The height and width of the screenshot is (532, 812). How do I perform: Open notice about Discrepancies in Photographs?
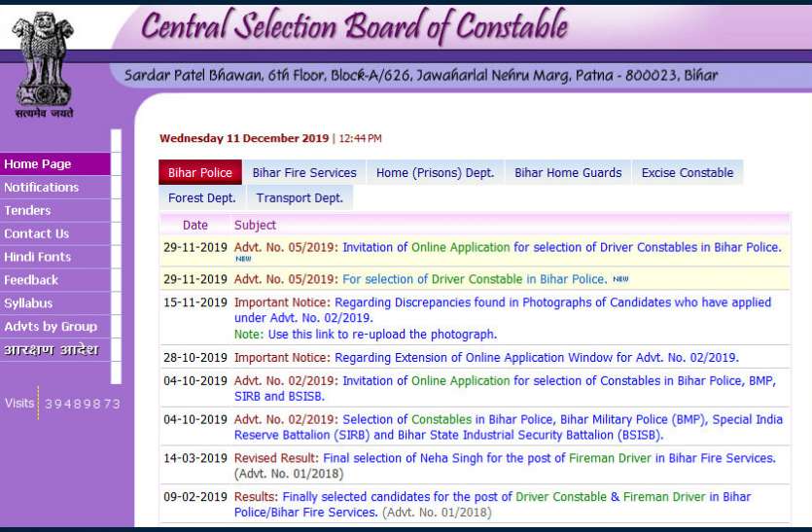click(x=503, y=310)
